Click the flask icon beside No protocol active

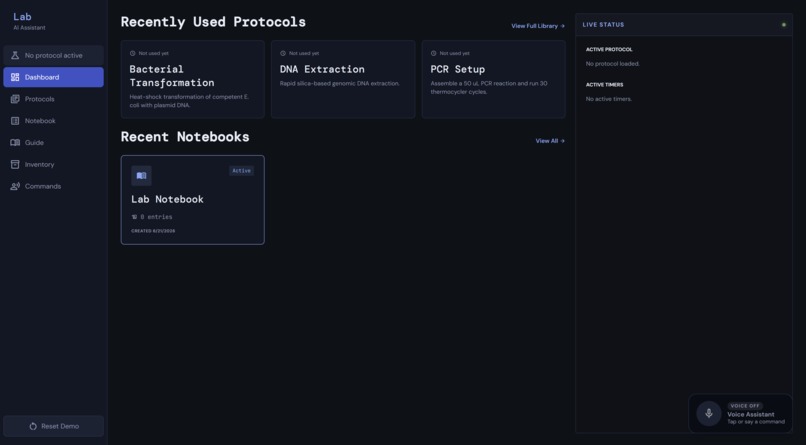[x=15, y=55]
